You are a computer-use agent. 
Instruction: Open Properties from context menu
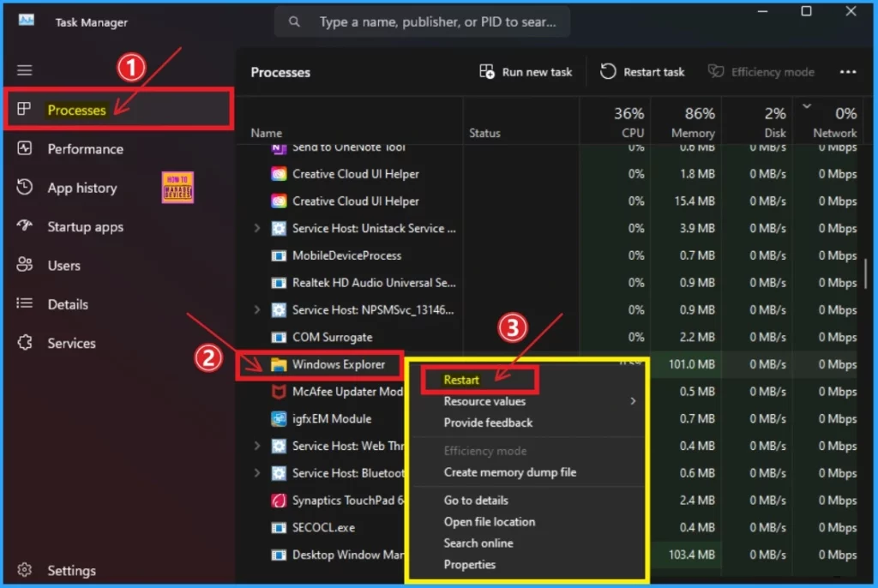click(x=469, y=565)
